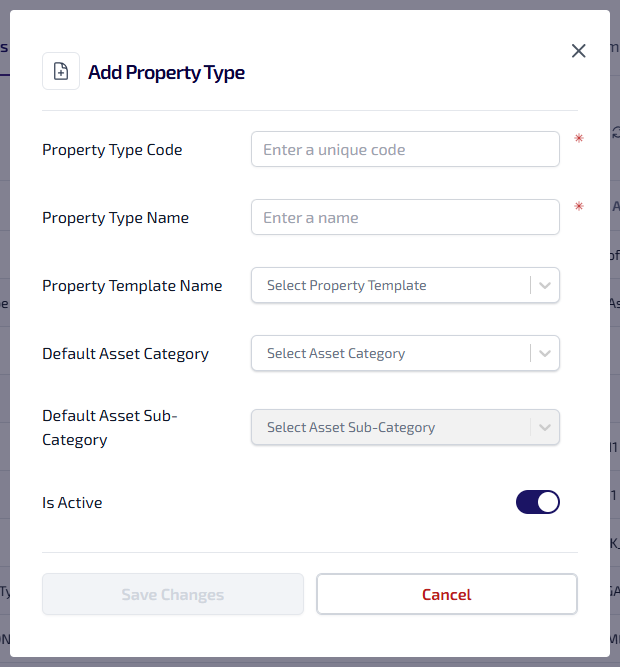
Task: Open the Select Asset Category dropdown field
Action: click(390, 353)
